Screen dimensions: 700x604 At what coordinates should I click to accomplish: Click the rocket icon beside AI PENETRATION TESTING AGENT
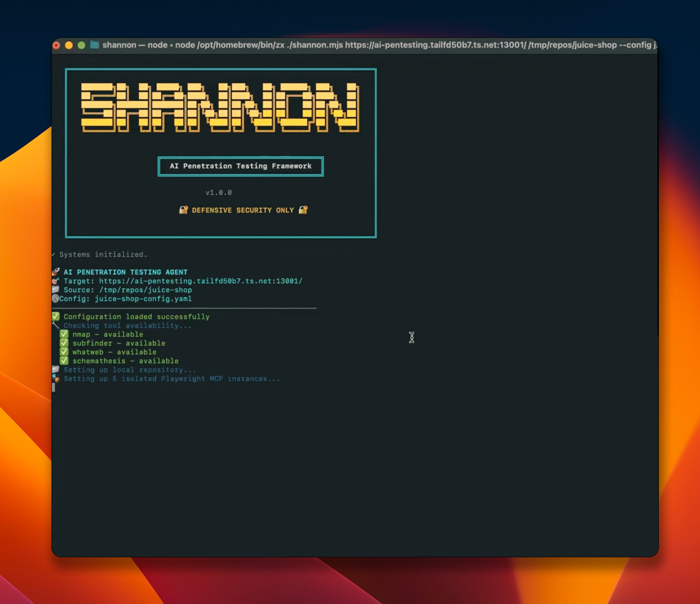(56, 272)
